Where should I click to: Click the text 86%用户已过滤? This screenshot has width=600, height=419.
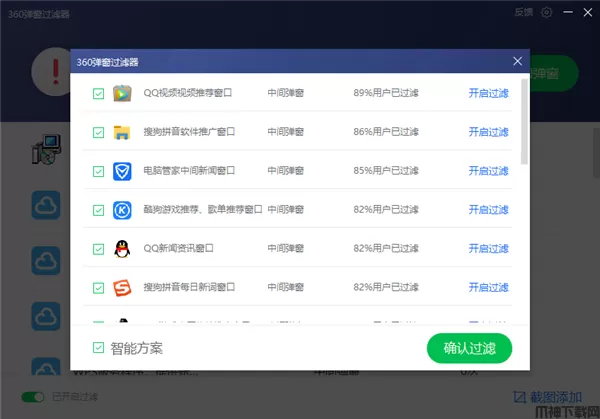(386, 132)
